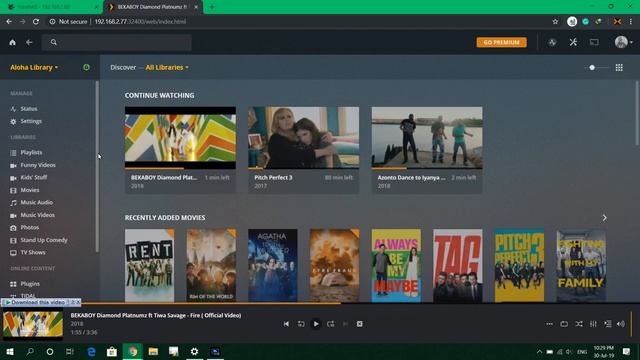The width and height of the screenshot is (640, 360).
Task: Open BEKABOY Diamond Platnumz continue watching thumbnail
Action: pos(180,138)
